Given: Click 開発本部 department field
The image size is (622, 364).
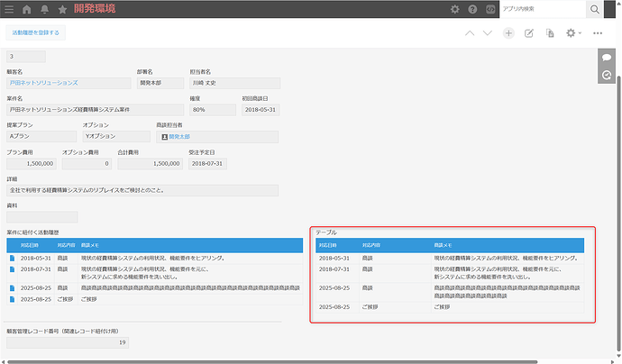Looking at the screenshot, I should (160, 83).
